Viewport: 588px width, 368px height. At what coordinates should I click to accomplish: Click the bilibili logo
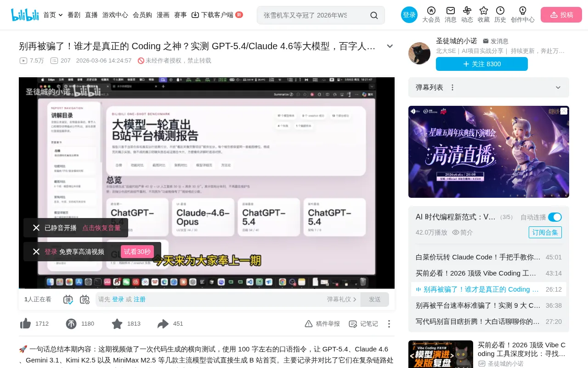tap(25, 15)
